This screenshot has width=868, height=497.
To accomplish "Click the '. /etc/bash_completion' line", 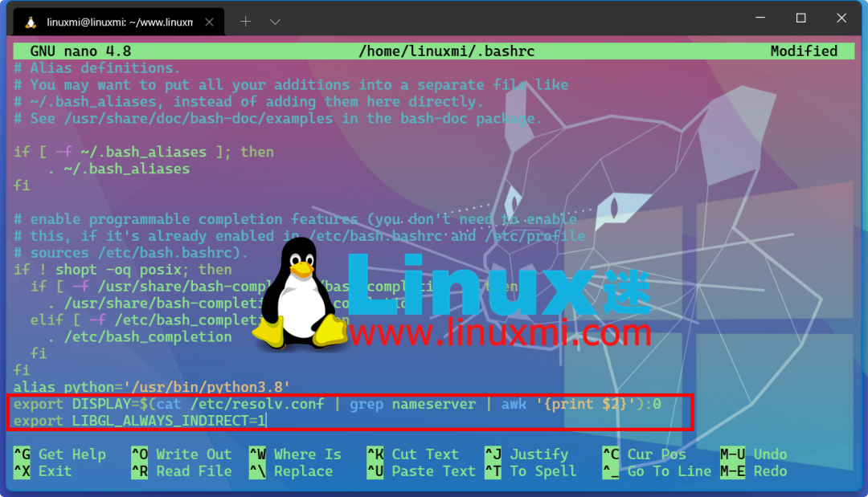I will point(140,337).
